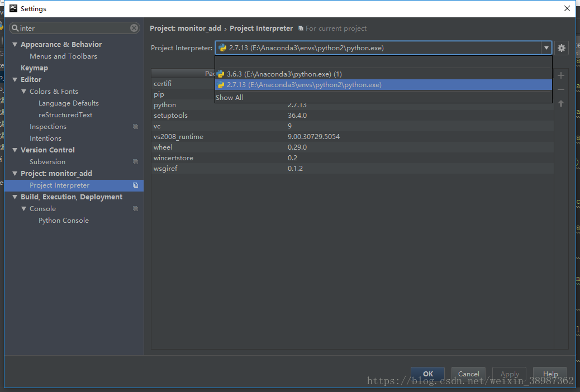Click the upgrade package arrow icon
Screen dimensions: 580x392
click(561, 103)
